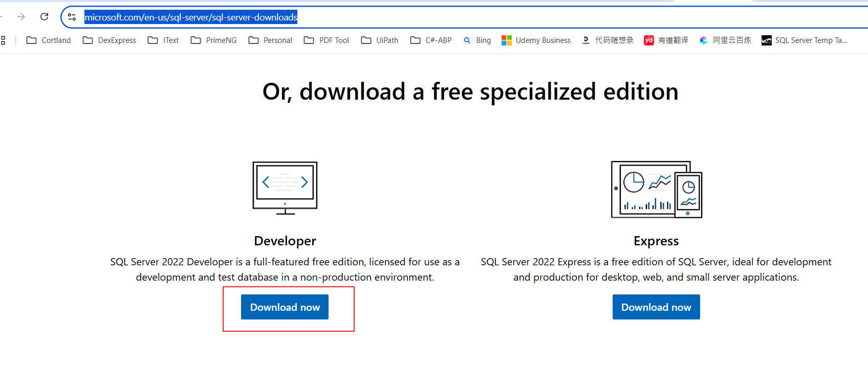
Task: Click the SQL Server 2022 Developer description paragraph
Action: pos(285,269)
